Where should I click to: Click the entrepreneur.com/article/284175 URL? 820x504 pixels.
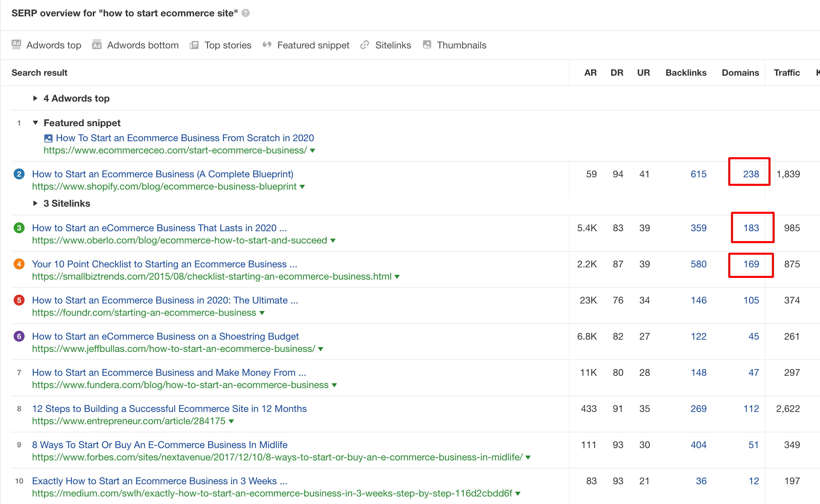(x=129, y=421)
